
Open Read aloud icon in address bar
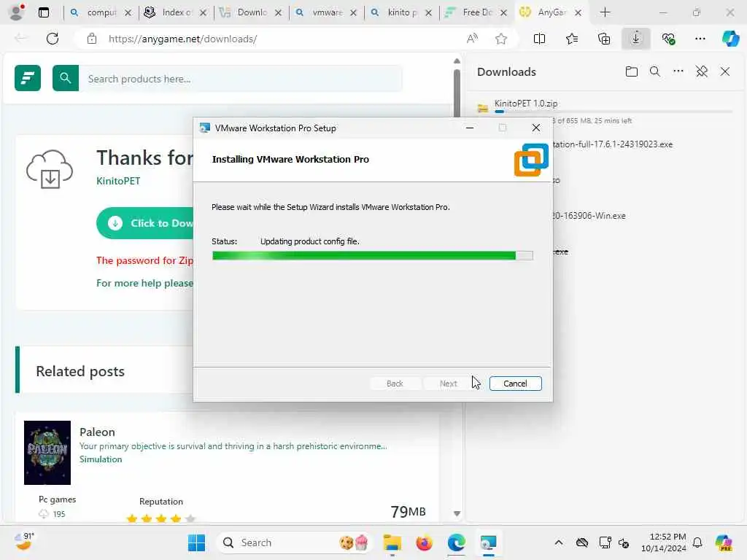(472, 39)
